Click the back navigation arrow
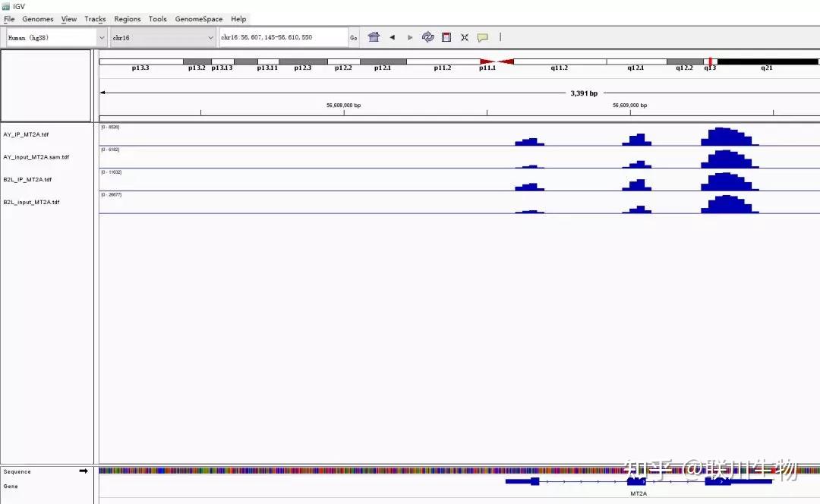Screen dimensions: 820x504 point(392,36)
